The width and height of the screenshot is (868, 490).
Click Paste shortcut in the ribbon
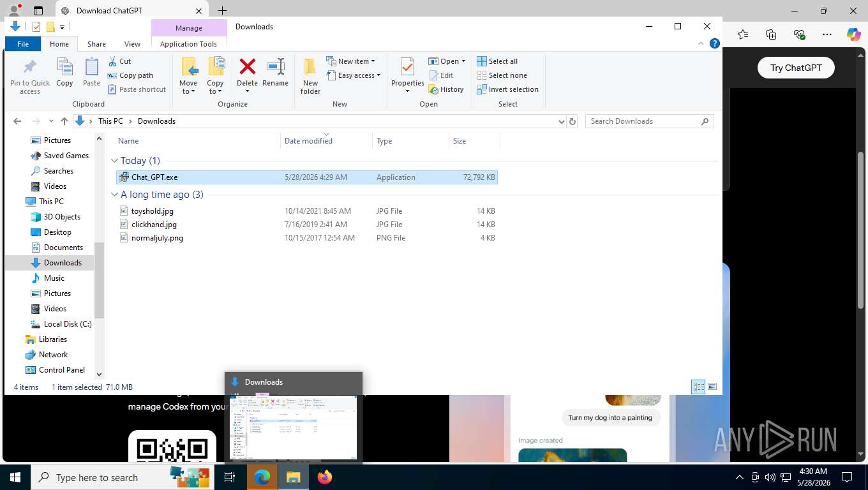click(x=137, y=89)
